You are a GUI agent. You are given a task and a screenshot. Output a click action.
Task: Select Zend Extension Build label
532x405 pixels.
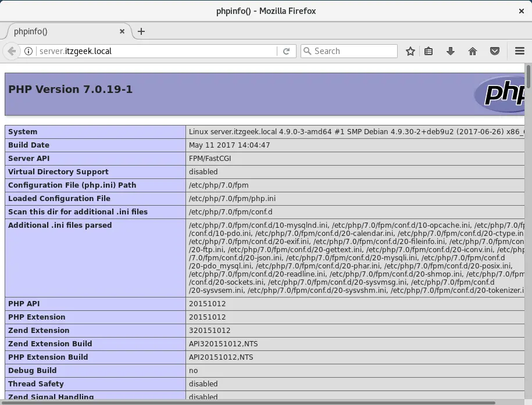50,344
